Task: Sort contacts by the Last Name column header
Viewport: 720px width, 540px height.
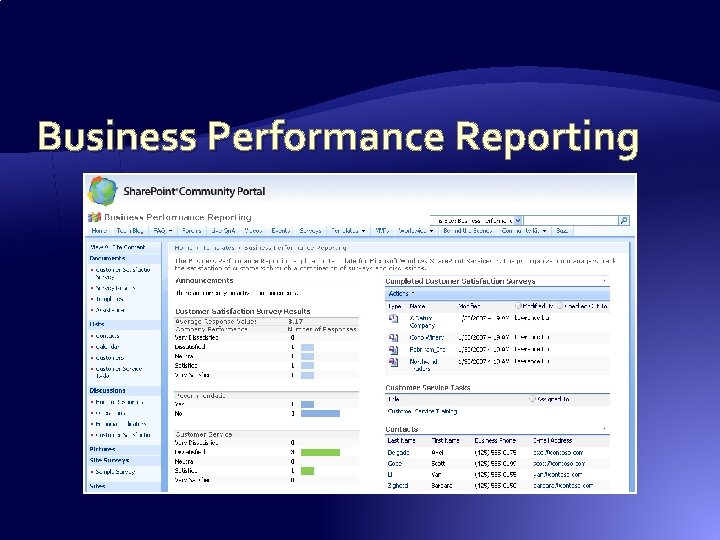Action: [401, 441]
